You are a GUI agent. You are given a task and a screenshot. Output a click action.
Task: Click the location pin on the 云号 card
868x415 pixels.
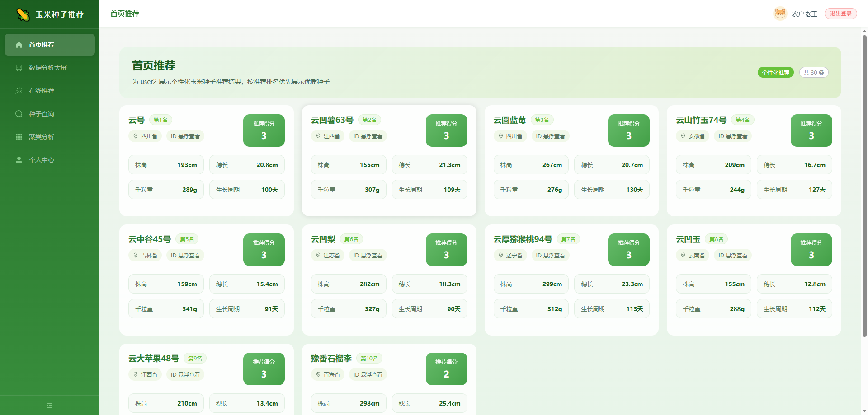[136, 136]
